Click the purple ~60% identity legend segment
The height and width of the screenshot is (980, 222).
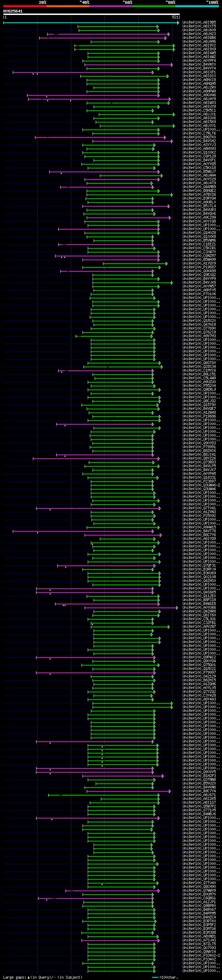111,6
